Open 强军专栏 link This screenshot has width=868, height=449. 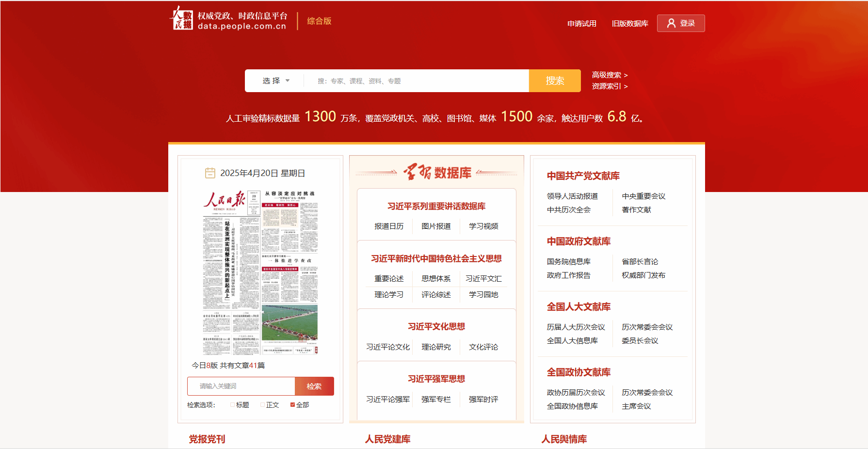pyautogui.click(x=436, y=400)
